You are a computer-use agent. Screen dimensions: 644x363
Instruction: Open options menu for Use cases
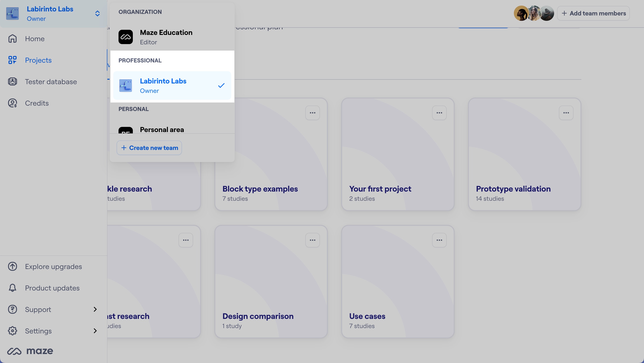point(439,240)
